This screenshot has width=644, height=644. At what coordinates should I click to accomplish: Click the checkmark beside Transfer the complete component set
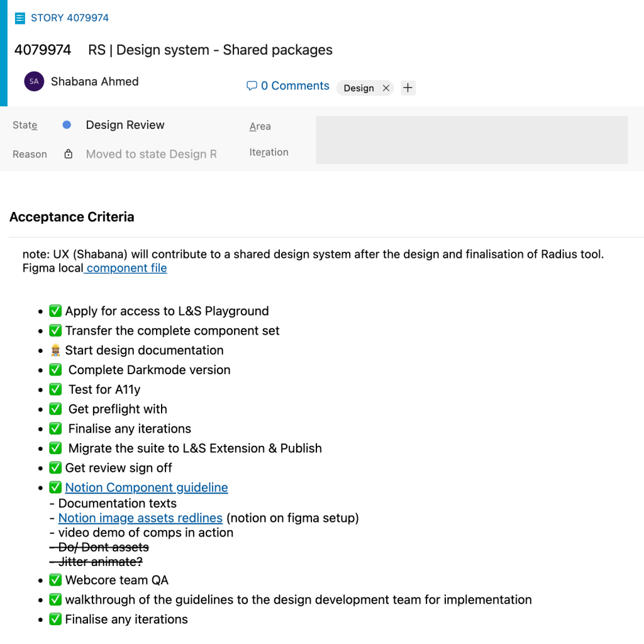55,330
